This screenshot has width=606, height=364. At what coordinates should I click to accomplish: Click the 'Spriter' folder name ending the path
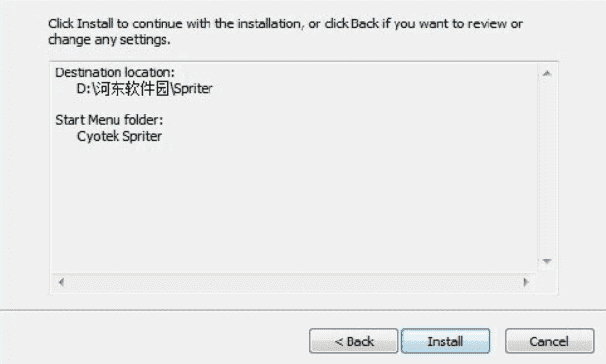click(193, 89)
